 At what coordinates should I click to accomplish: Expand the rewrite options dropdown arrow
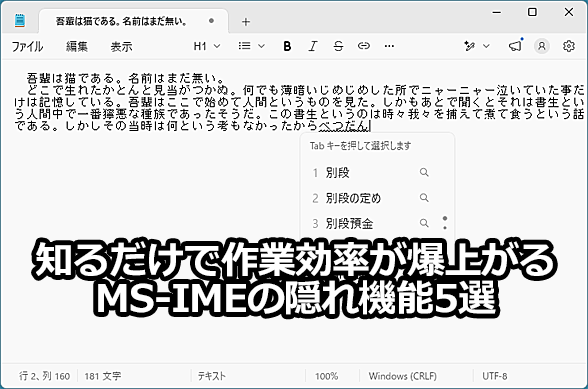[486, 46]
